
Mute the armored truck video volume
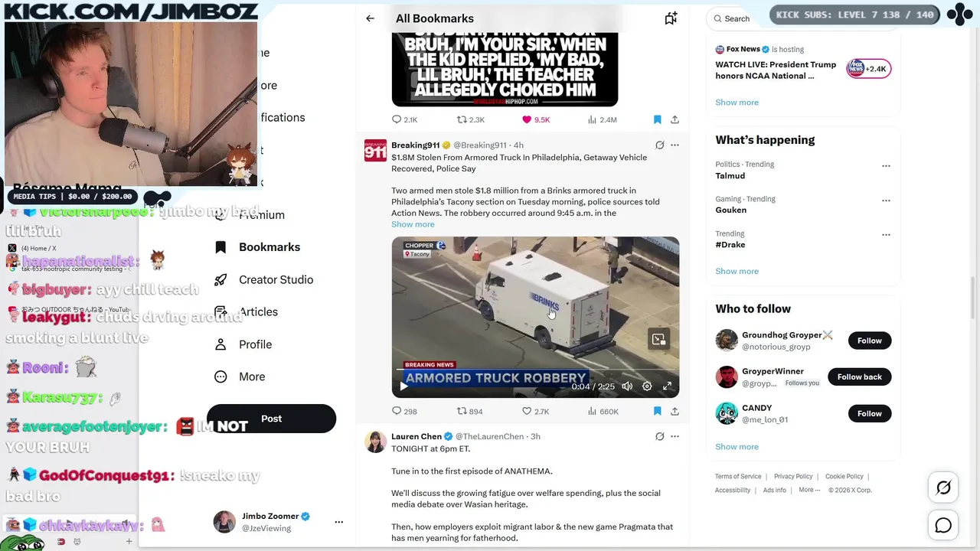(627, 386)
